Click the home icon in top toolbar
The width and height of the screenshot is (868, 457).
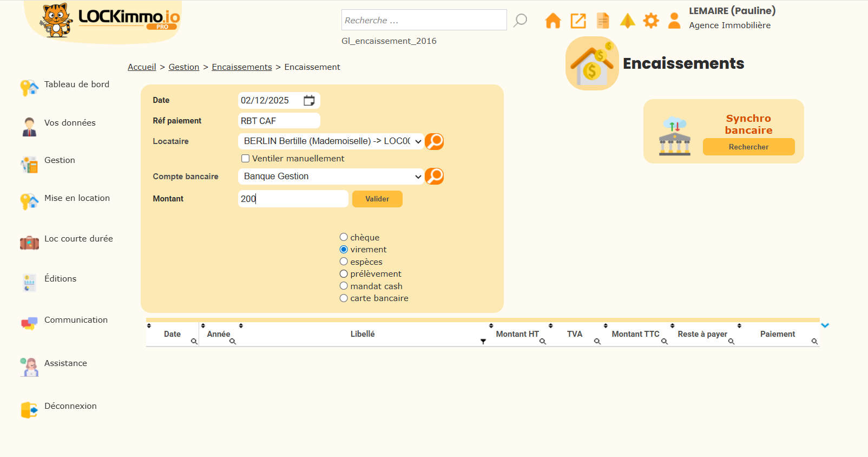[553, 21]
